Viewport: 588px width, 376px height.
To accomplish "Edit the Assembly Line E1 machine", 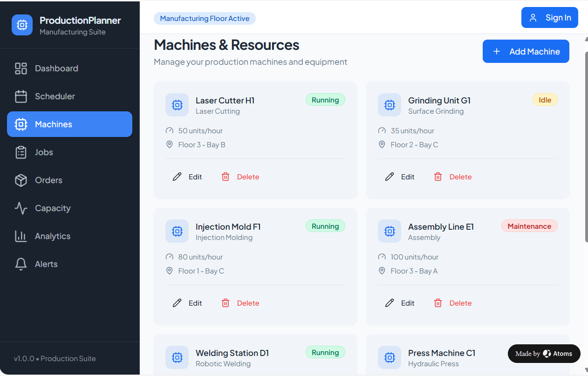I will (400, 303).
